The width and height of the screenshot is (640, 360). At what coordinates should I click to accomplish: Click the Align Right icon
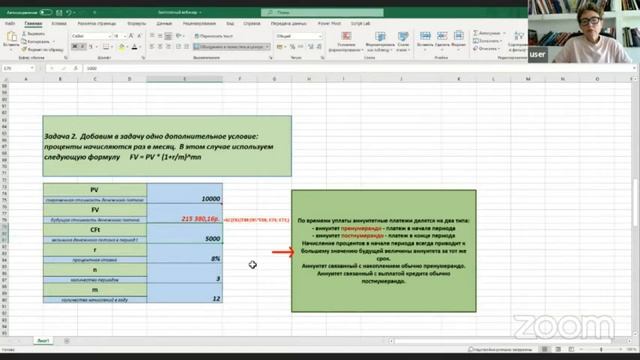coord(168,47)
